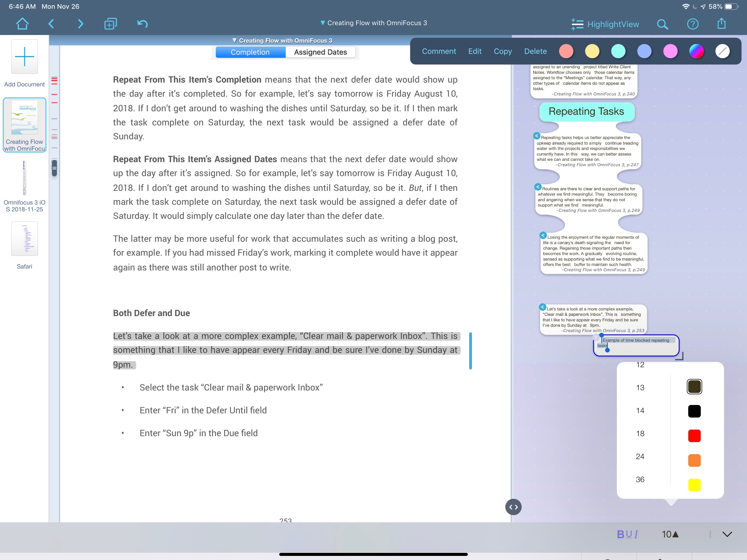Jump to source of 'Repeating tasks helps' note
This screenshot has height=560, width=747.
click(537, 136)
